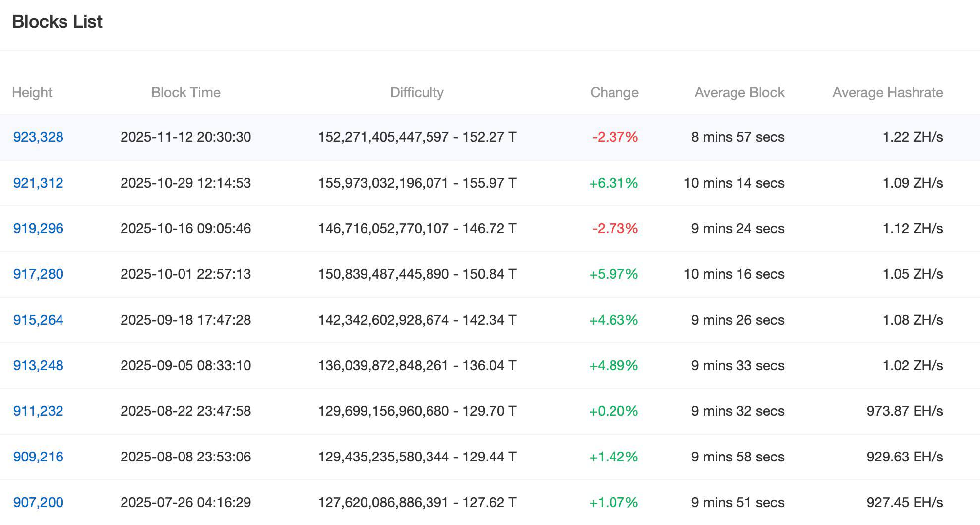980x525 pixels.
Task: Open block height 921,312 link
Action: tap(38, 183)
